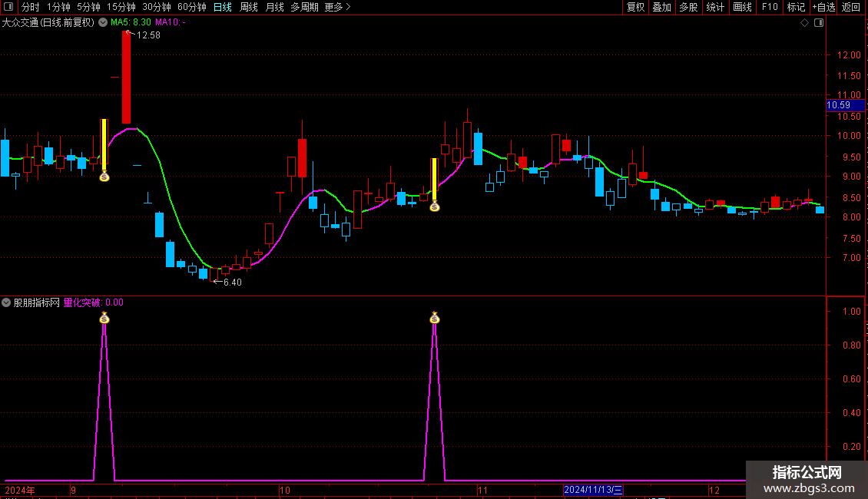
Task: Click the 大众交通(日线.前复权) title
Action: [x=48, y=23]
